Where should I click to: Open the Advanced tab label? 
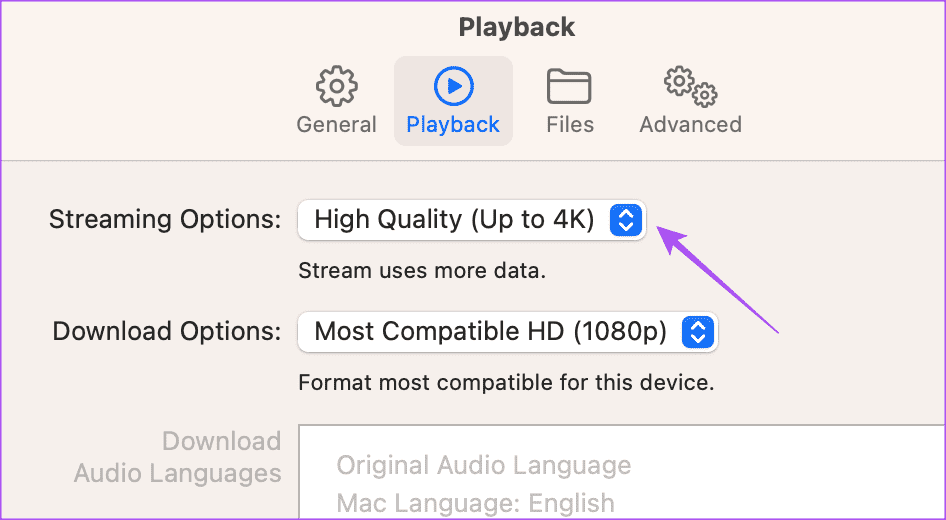coord(690,125)
